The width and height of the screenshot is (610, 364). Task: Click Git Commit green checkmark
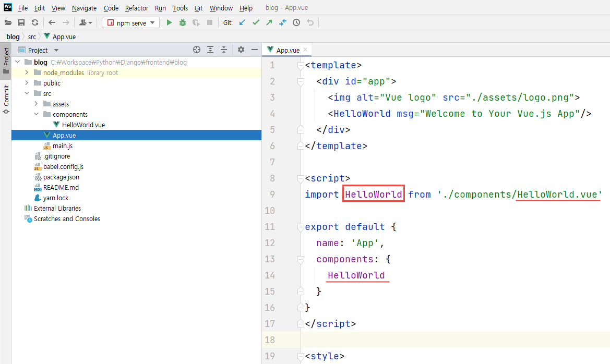tap(256, 22)
